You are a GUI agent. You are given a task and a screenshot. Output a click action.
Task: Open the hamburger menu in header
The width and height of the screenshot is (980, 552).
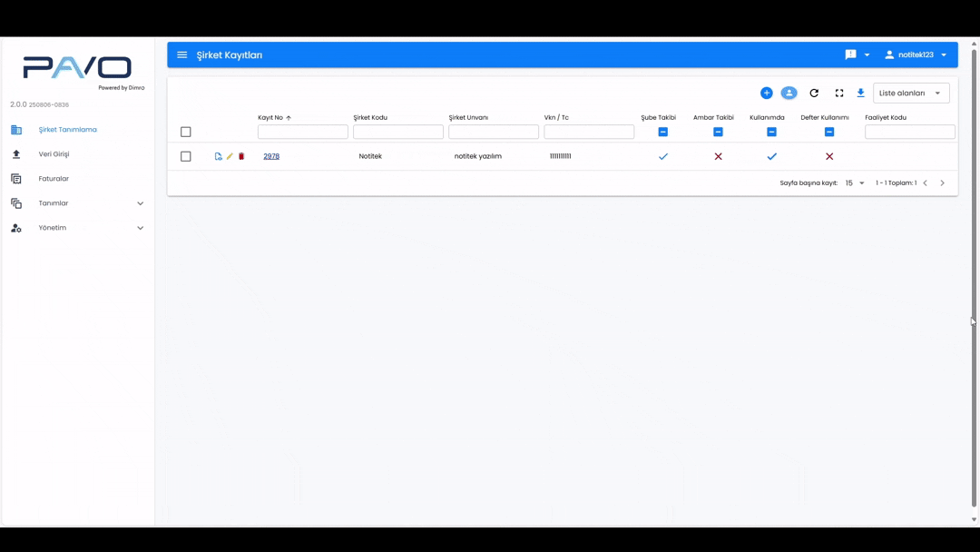182,55
